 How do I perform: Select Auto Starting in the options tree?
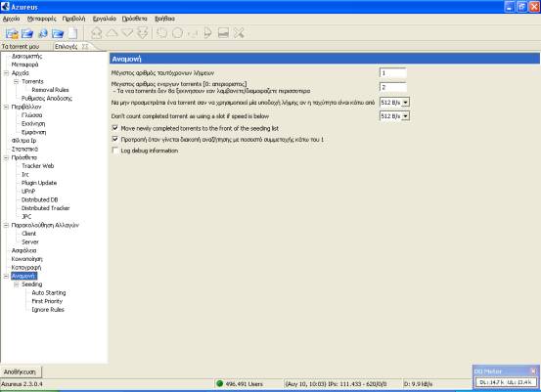coord(49,292)
